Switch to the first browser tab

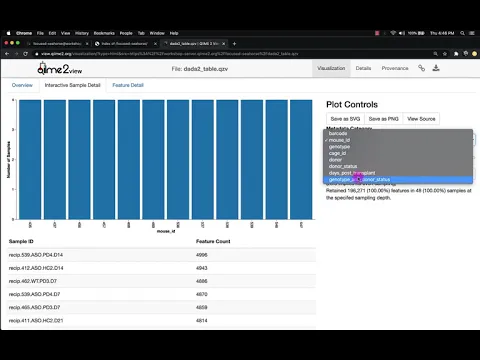(57, 44)
